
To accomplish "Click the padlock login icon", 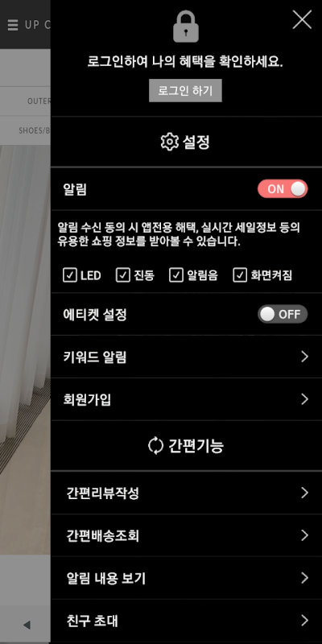I will click(x=186, y=27).
